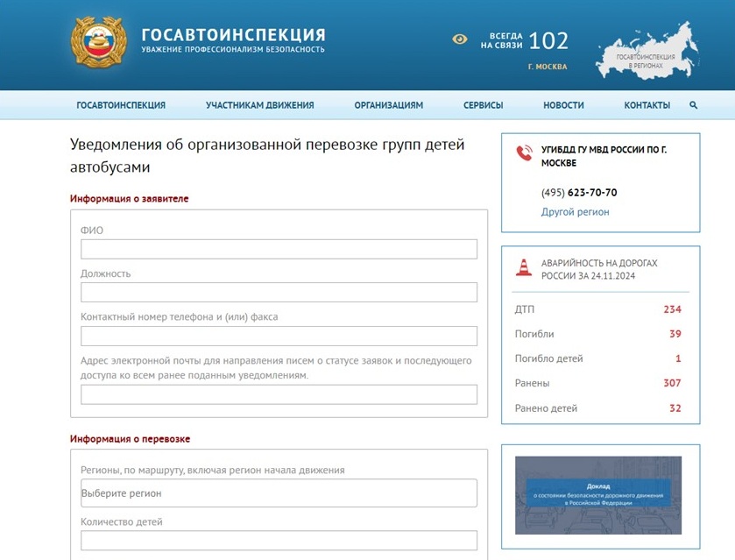Viewport: 735px width, 560px height.
Task: Click into the ФИО input field
Action: pyautogui.click(x=279, y=249)
